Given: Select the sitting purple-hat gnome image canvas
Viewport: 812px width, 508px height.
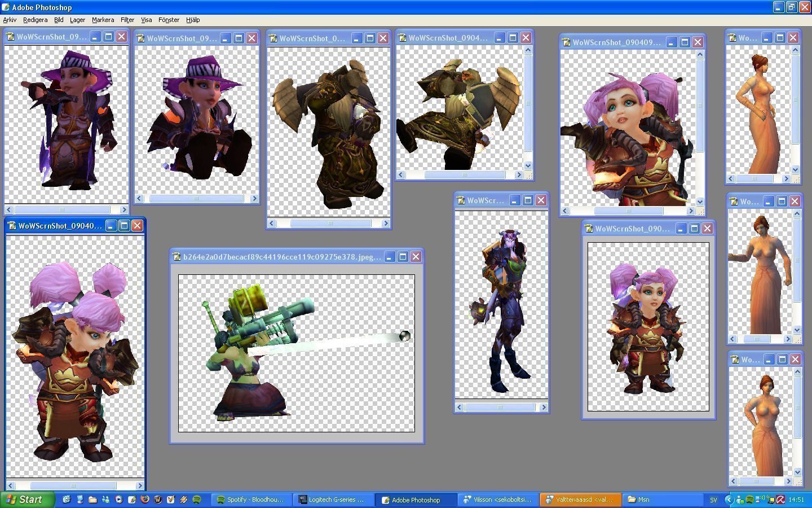Looking at the screenshot, I should (197, 120).
